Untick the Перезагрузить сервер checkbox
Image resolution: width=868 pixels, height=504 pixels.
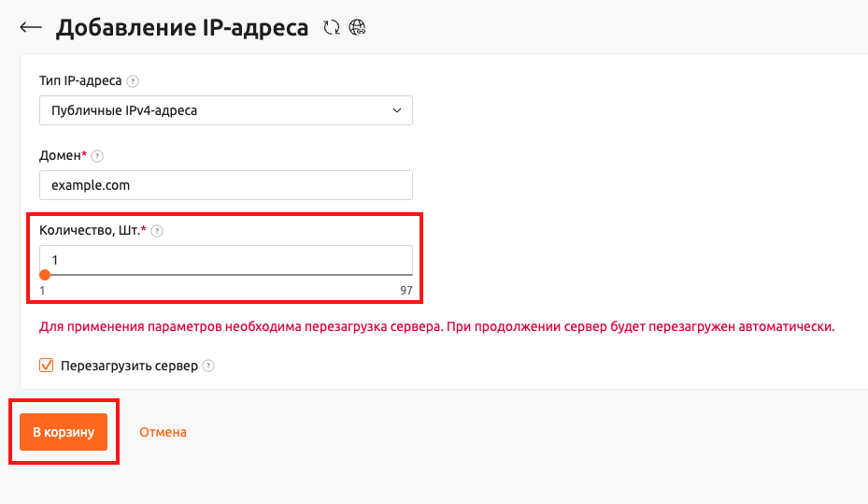pyautogui.click(x=47, y=366)
